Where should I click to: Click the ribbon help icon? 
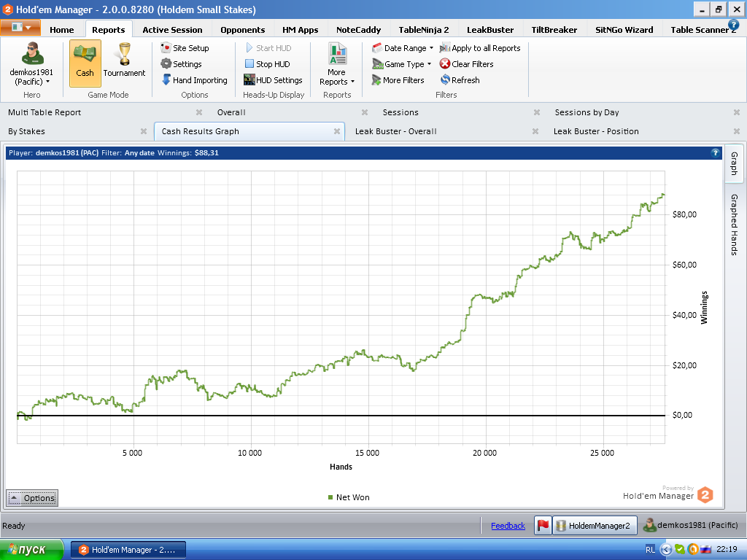(733, 24)
